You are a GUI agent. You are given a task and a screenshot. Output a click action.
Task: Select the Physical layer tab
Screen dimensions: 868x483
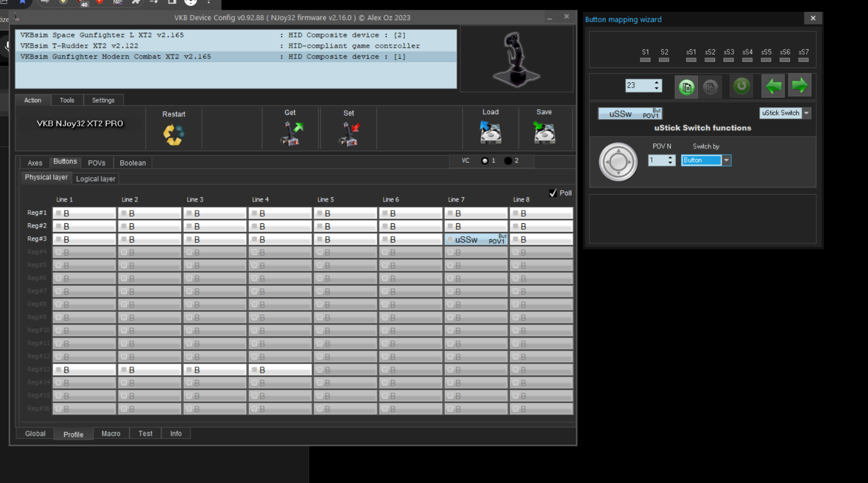point(46,177)
